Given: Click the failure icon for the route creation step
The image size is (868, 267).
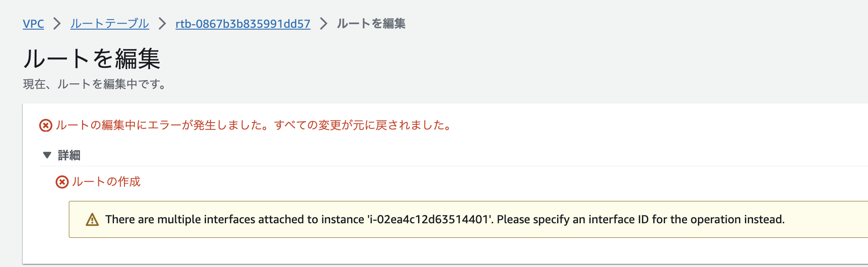Looking at the screenshot, I should 62,182.
